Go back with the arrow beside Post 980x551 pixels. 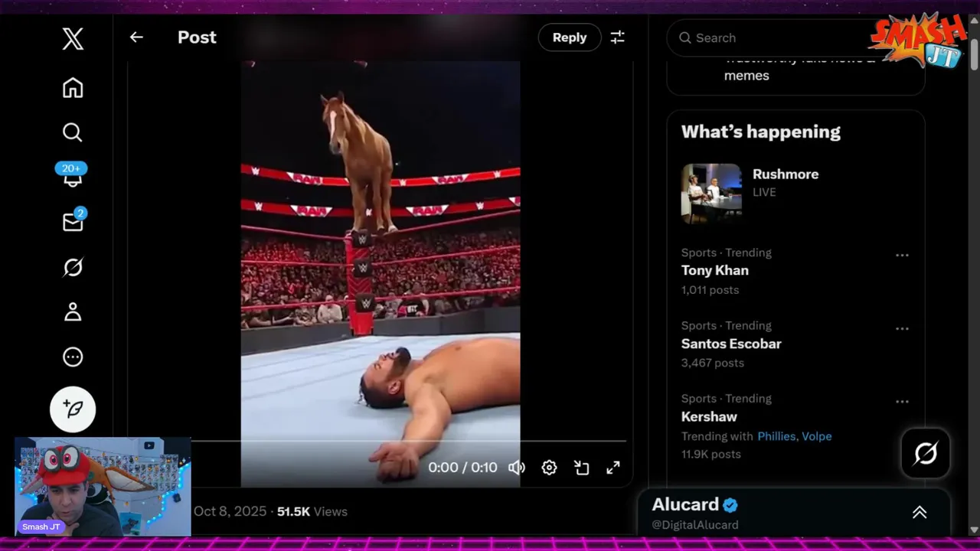pos(136,37)
